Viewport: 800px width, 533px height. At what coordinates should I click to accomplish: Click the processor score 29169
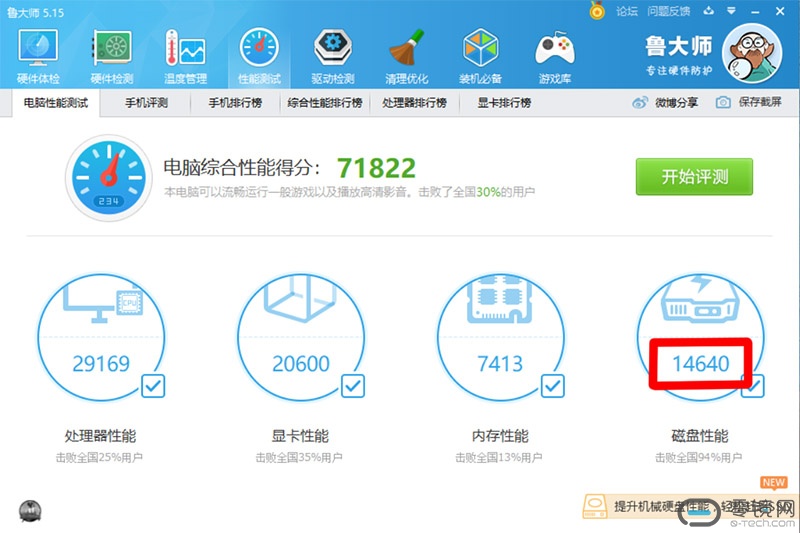[101, 364]
